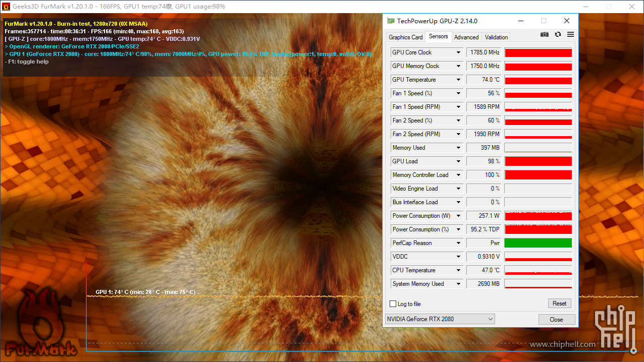Click the 1750.0 MHz memory clock value
This screenshot has width=644, height=362.
[x=484, y=66]
